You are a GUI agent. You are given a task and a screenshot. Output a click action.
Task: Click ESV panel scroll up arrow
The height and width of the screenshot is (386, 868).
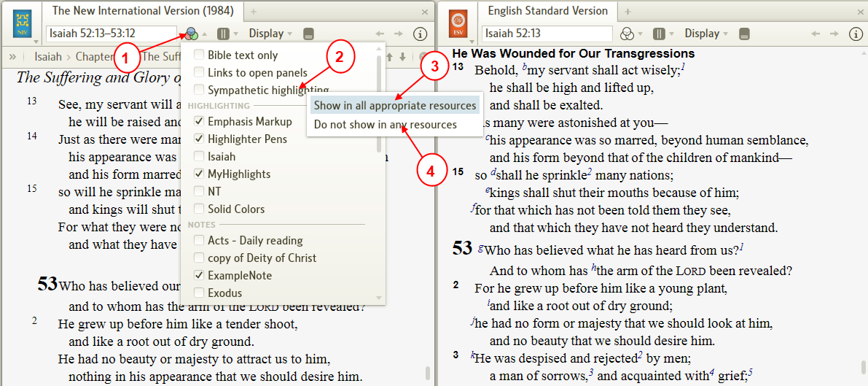[862, 54]
